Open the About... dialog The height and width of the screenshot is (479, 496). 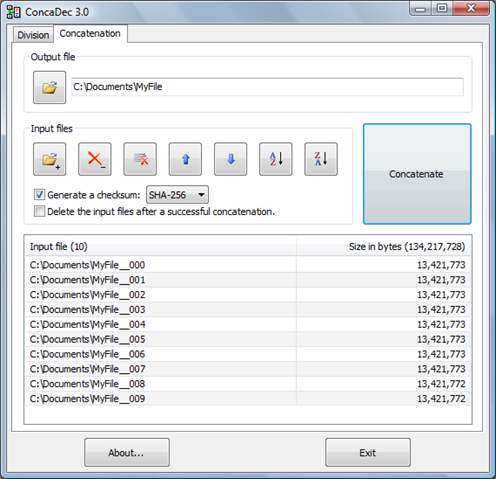[127, 453]
